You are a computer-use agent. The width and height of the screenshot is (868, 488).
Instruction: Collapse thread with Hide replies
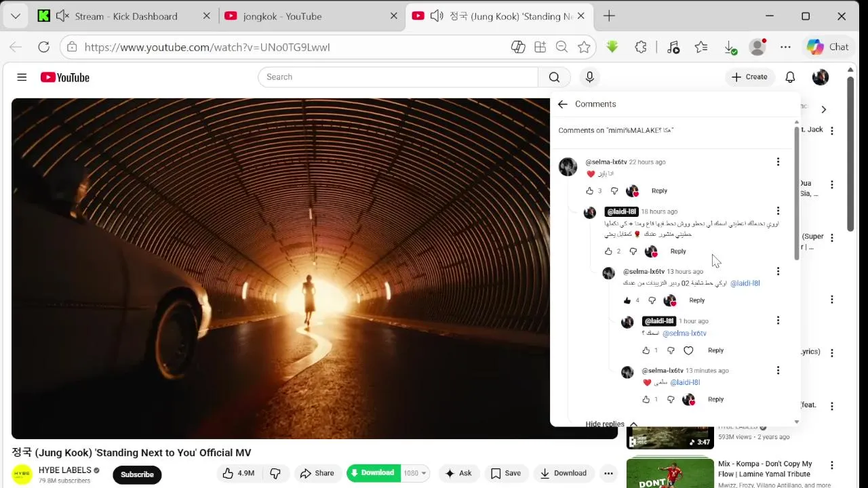click(x=611, y=424)
